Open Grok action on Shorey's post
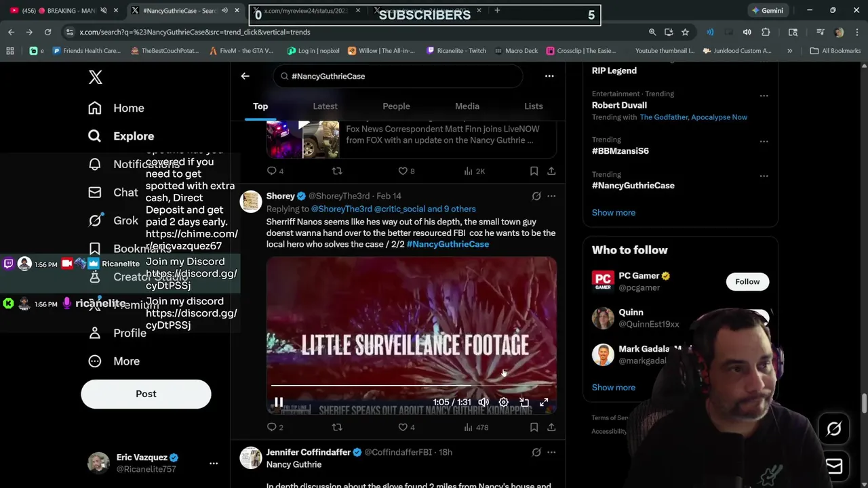This screenshot has width=868, height=488. [x=536, y=196]
